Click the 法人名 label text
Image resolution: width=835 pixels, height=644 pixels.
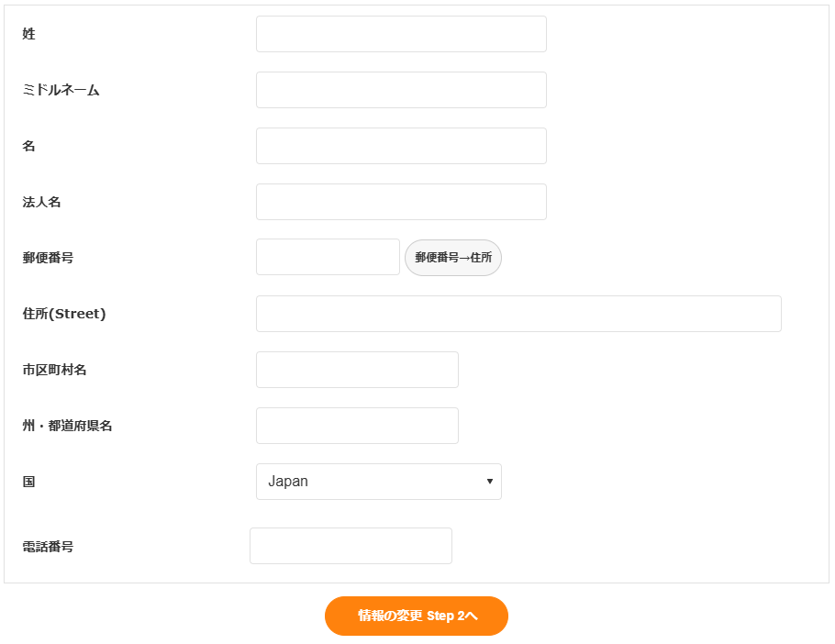pyautogui.click(x=42, y=202)
